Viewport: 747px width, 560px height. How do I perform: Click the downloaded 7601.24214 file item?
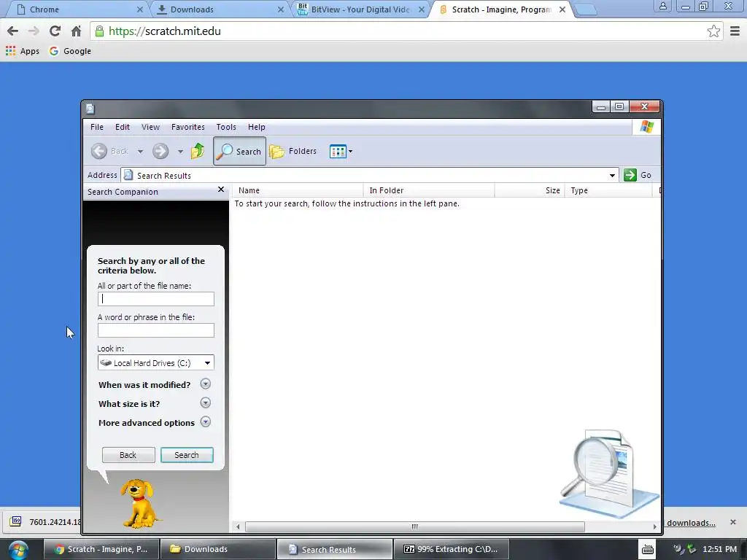click(43, 522)
